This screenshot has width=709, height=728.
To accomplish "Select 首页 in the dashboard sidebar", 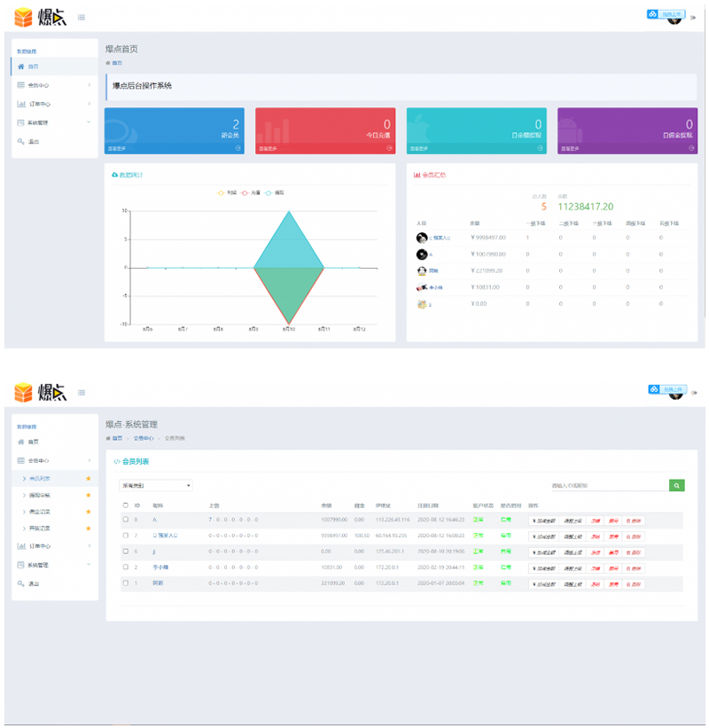I will coord(33,67).
